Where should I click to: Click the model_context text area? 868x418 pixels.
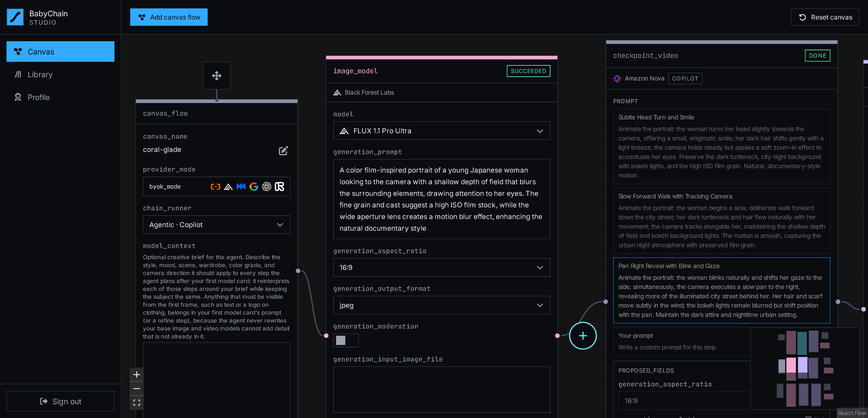pyautogui.click(x=217, y=380)
